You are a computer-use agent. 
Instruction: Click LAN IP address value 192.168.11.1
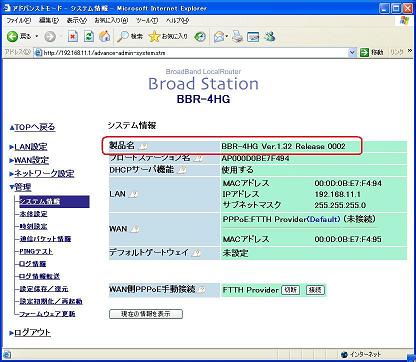click(338, 194)
